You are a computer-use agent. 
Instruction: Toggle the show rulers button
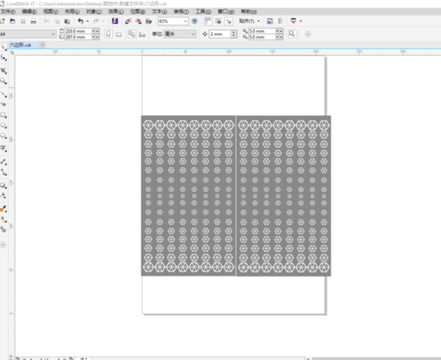(x=208, y=21)
